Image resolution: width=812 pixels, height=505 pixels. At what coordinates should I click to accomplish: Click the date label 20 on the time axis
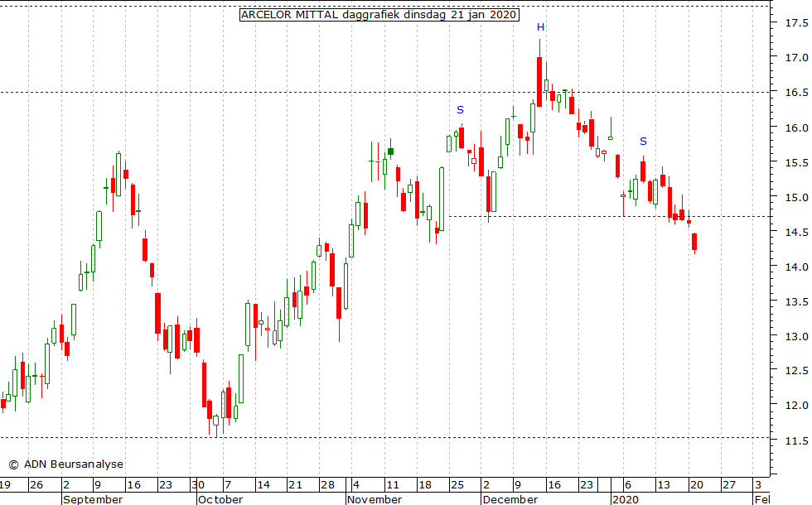point(697,485)
